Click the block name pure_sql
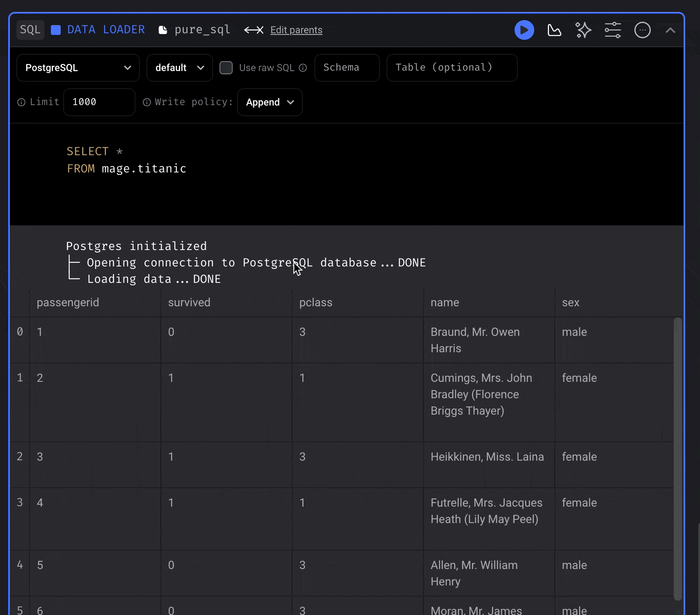 (202, 30)
